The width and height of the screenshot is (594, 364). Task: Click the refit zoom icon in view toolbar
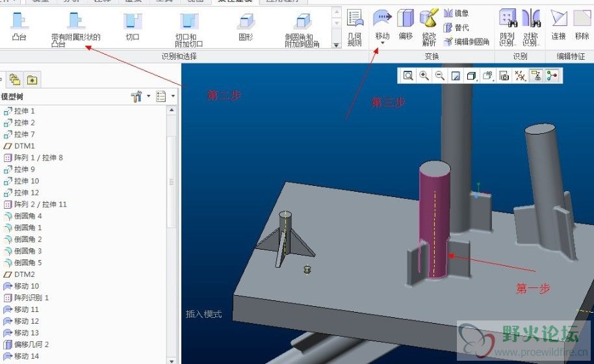click(408, 76)
